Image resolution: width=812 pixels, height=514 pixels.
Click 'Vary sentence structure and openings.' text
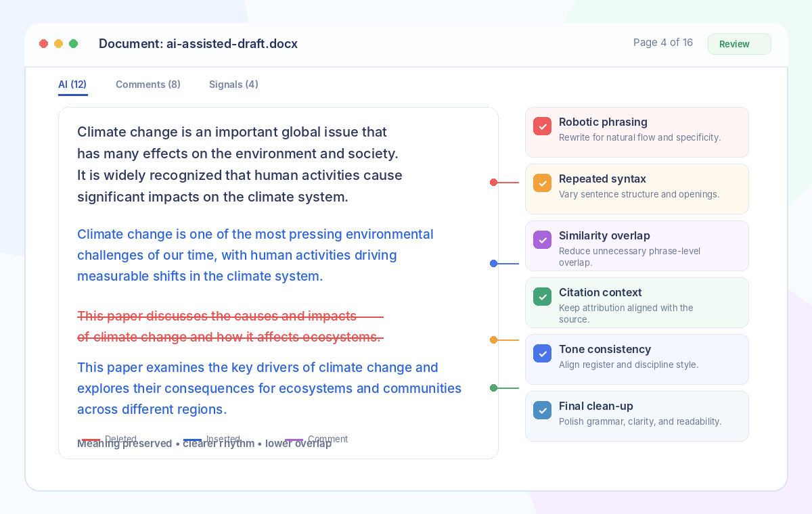pos(639,195)
